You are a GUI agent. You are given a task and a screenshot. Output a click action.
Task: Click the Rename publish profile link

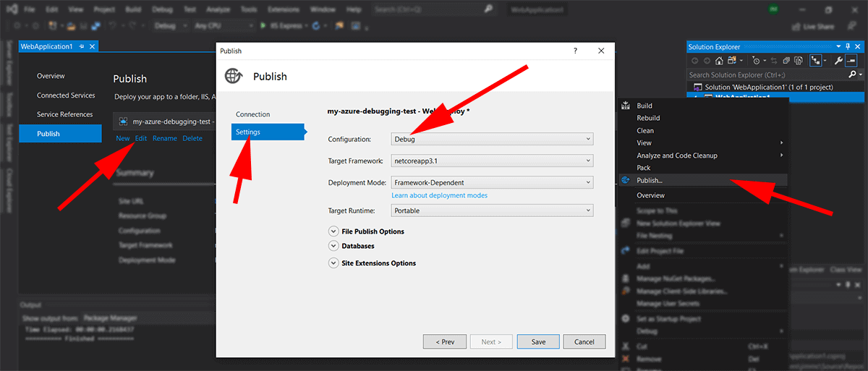[165, 138]
